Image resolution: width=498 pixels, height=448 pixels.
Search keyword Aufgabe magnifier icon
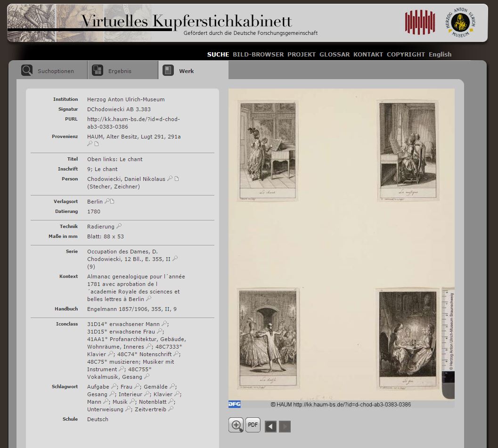(x=114, y=386)
